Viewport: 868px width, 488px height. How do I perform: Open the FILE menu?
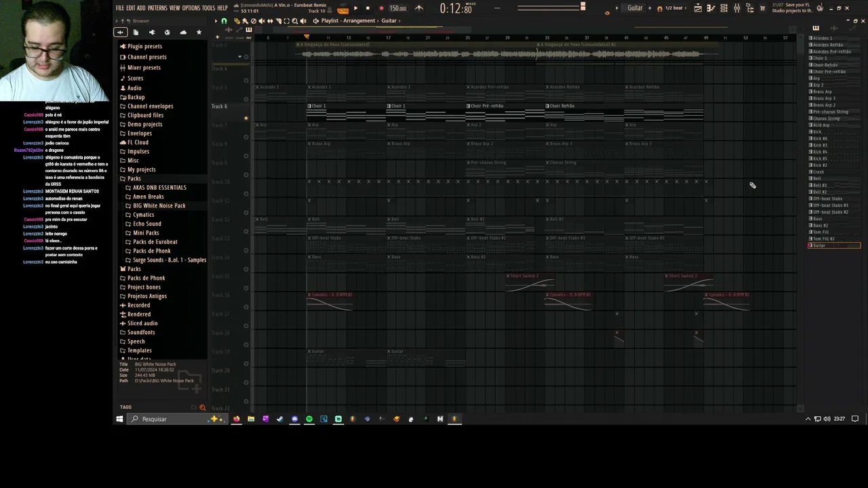tap(120, 8)
